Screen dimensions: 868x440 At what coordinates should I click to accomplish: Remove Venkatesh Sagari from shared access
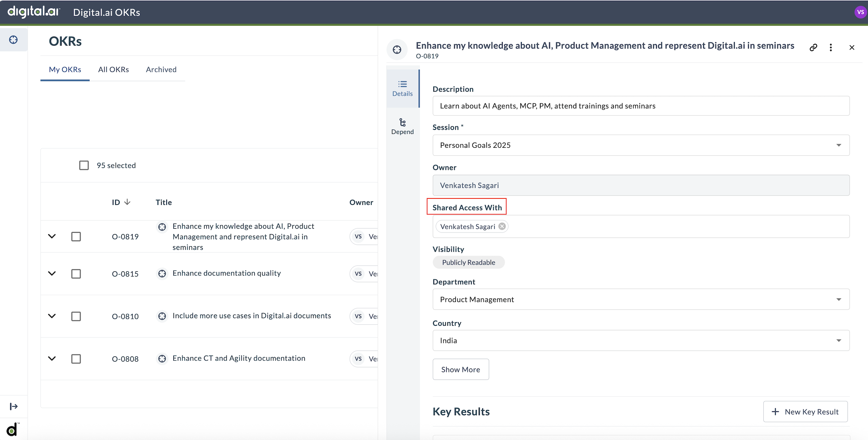click(x=502, y=226)
